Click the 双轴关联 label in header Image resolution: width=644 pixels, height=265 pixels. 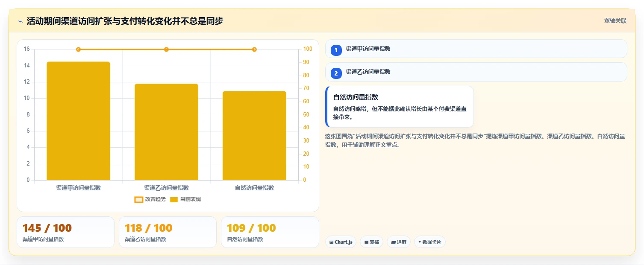click(x=615, y=21)
